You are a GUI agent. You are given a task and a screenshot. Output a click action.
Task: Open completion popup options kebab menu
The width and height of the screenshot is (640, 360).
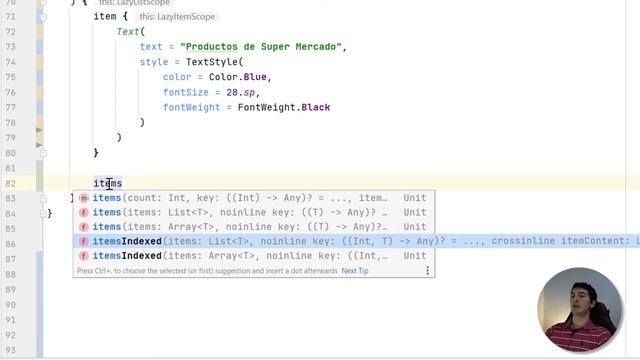coord(427,271)
